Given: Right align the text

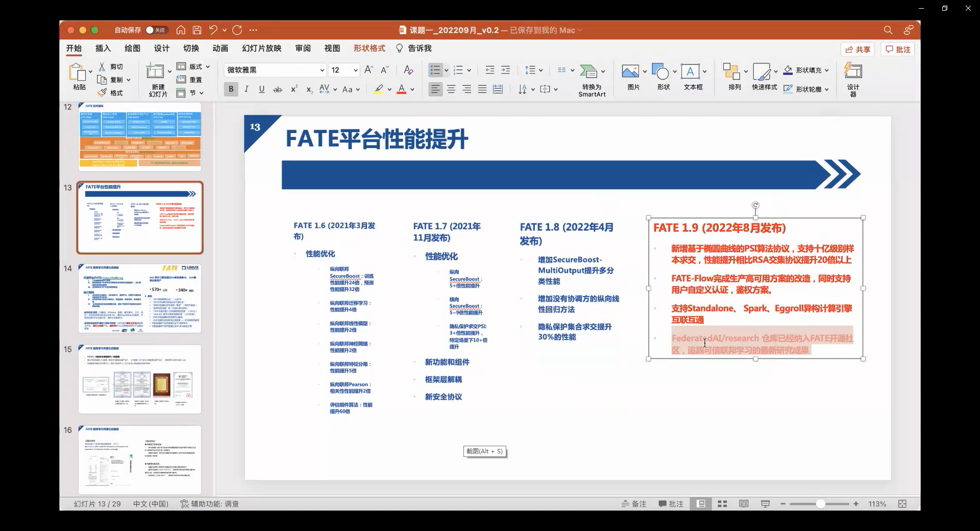Looking at the screenshot, I should pos(467,89).
